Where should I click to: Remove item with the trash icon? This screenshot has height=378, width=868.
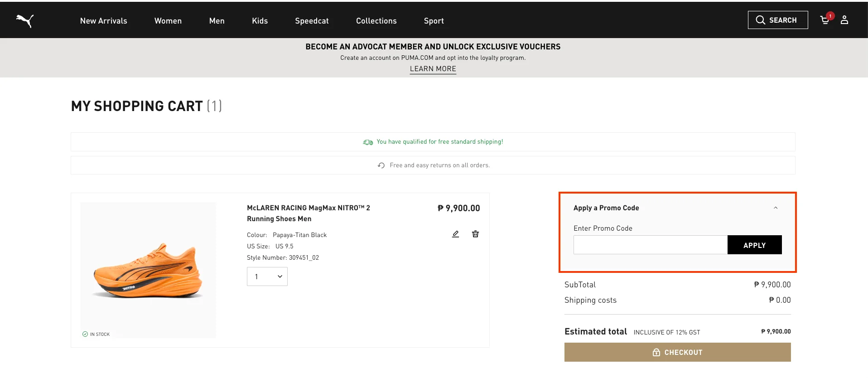click(x=475, y=234)
